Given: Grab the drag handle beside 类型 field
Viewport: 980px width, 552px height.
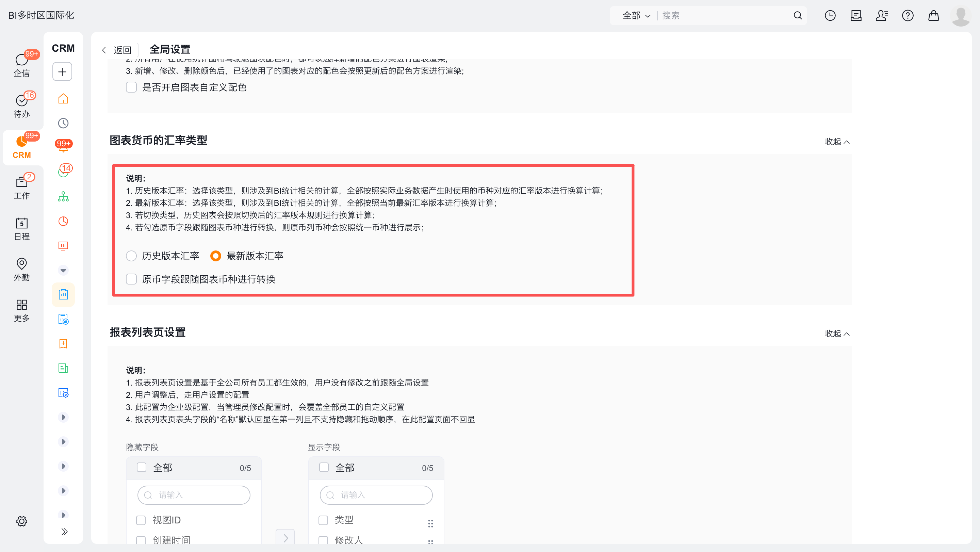Looking at the screenshot, I should tap(430, 523).
